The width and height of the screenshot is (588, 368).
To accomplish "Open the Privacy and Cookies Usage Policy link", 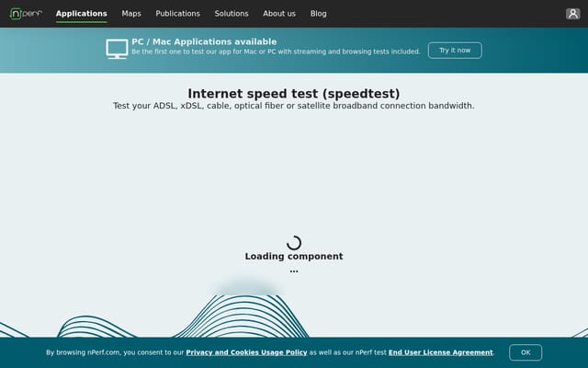I will click(x=246, y=352).
